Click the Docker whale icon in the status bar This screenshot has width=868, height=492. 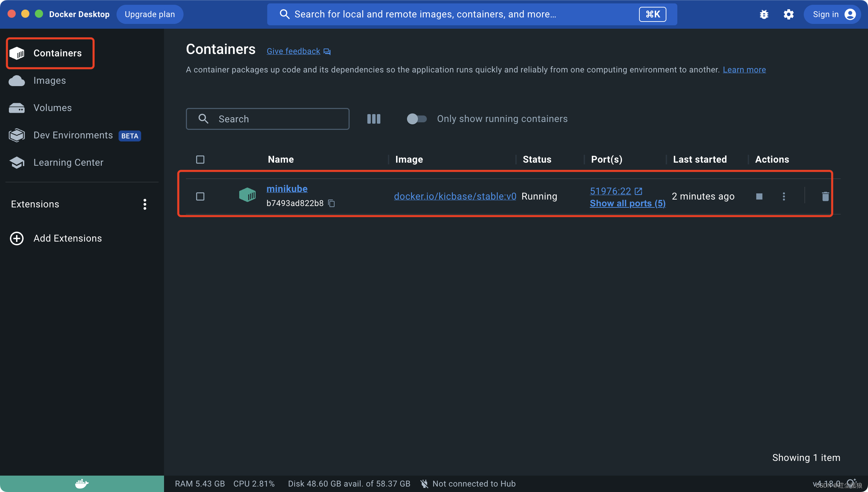(82, 483)
